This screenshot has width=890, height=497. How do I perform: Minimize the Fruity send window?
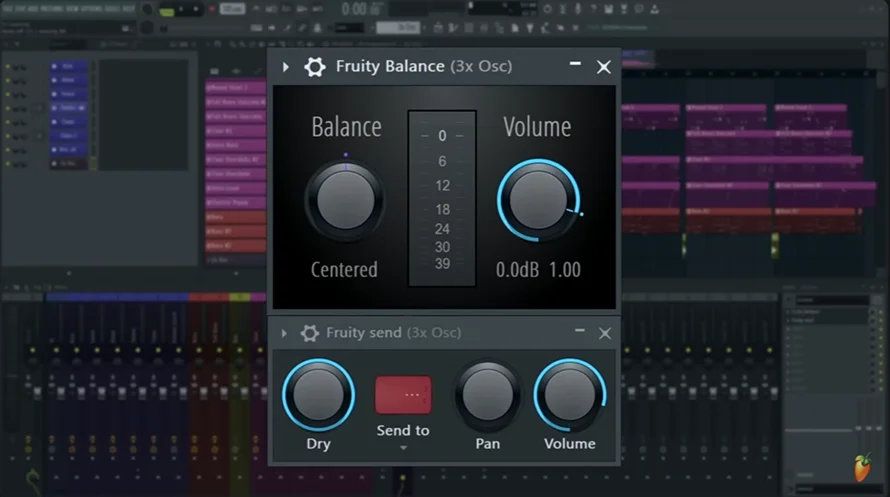[580, 330]
